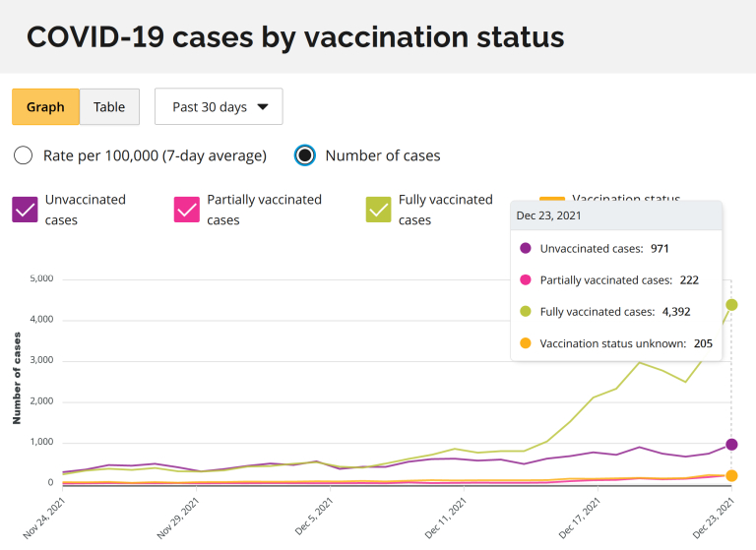Screen dimensions: 756x550
Task: Select Number of cases radio button
Action: [x=306, y=155]
